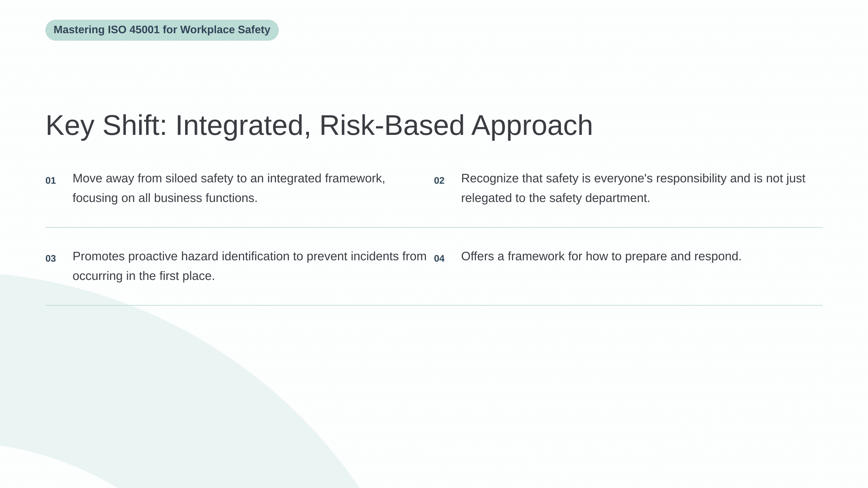Click the word 'Approach' in the title
This screenshot has width=868, height=488.
(x=532, y=126)
